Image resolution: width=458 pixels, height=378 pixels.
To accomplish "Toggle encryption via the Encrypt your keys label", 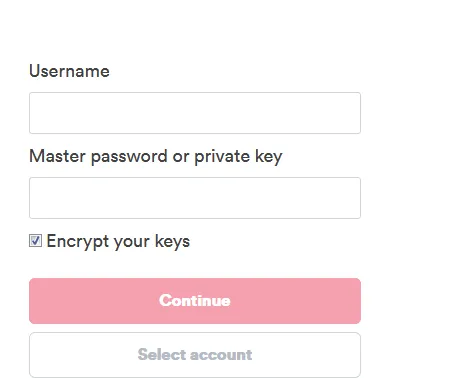I will (118, 241).
